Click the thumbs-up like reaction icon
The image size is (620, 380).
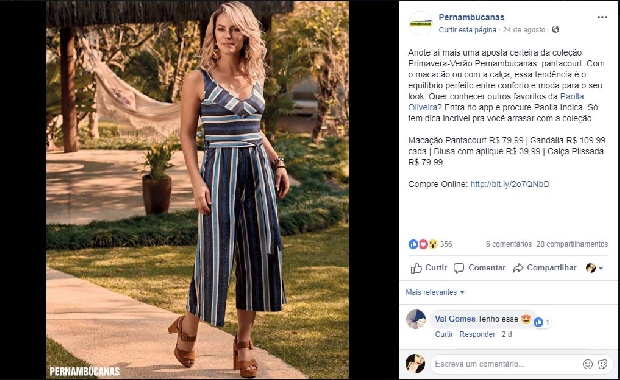click(413, 244)
